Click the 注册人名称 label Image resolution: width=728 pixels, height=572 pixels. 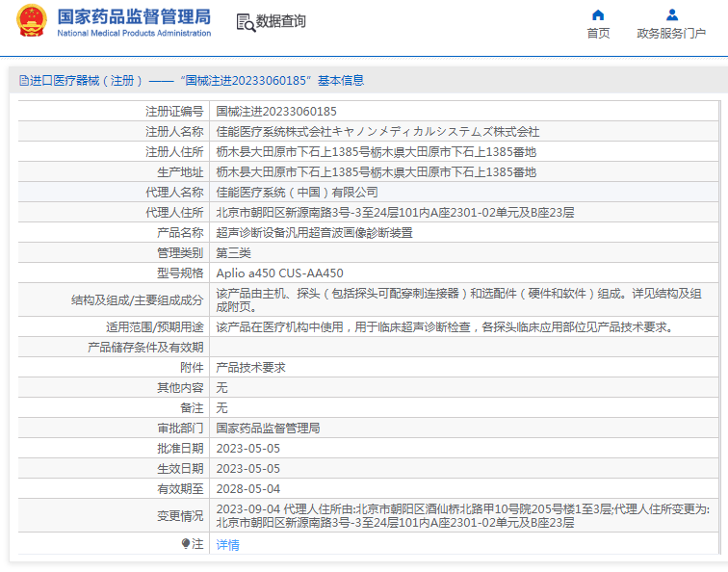coord(174,132)
